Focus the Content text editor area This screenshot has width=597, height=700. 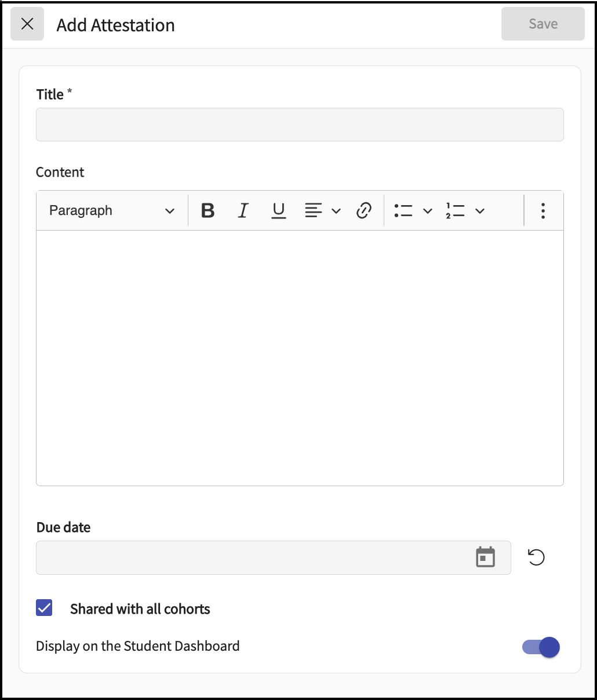[300, 358]
